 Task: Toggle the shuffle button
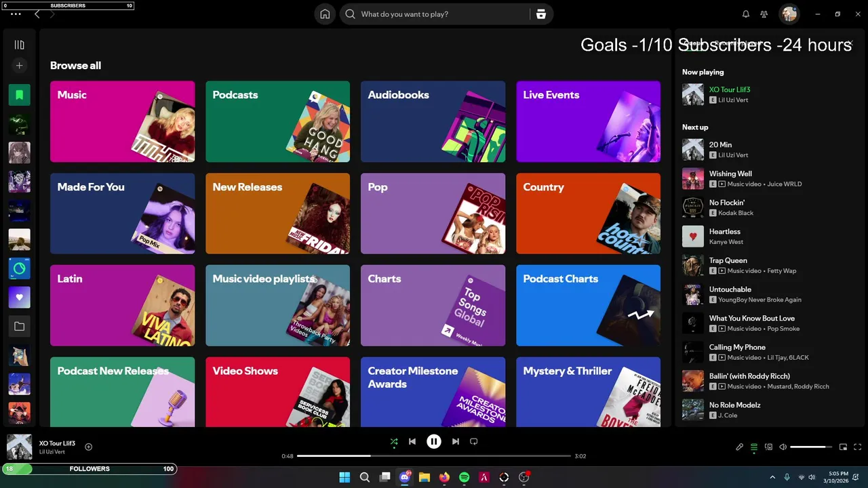tap(394, 442)
